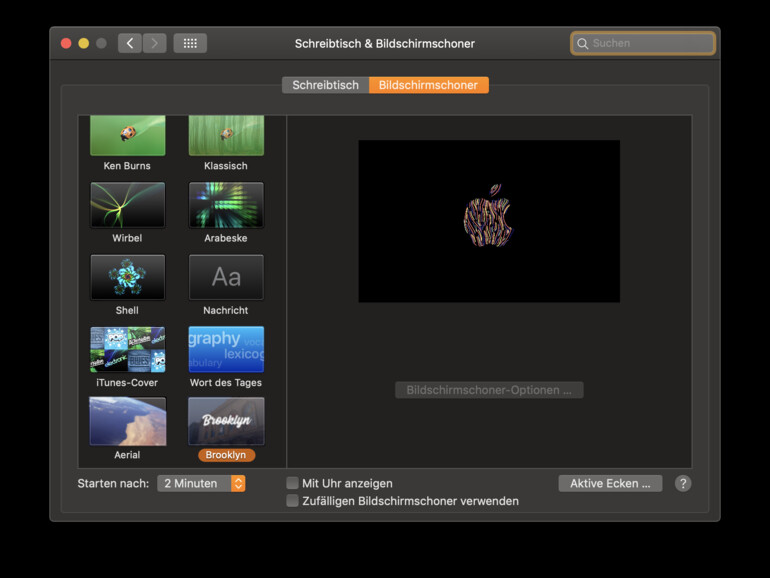The height and width of the screenshot is (578, 770).
Task: Click the Nachricht label text
Action: [x=226, y=310]
